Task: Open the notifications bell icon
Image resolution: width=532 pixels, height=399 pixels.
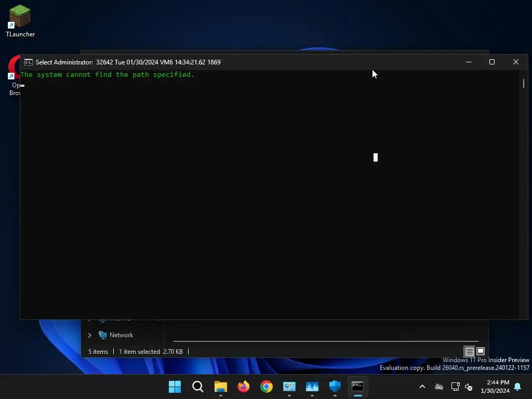Action: [x=518, y=387]
